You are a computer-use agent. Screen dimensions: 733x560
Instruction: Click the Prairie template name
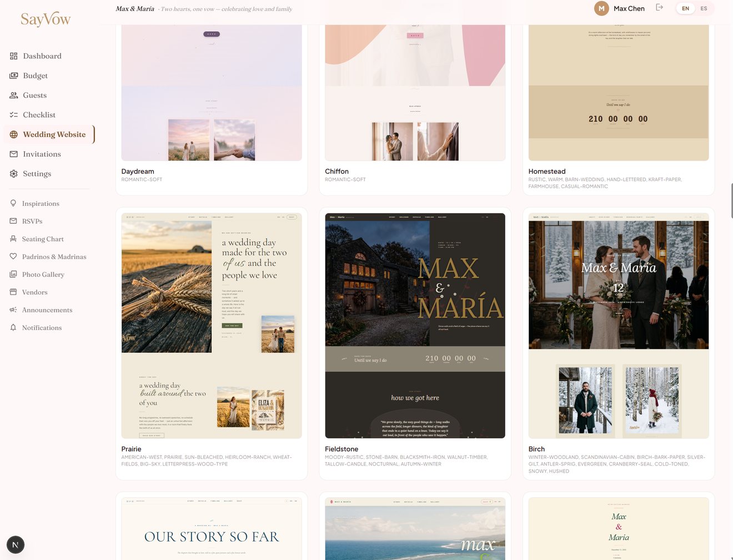click(x=131, y=449)
